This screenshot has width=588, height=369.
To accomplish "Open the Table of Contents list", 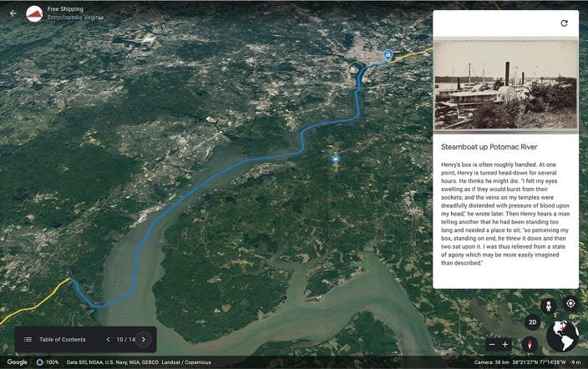I will (x=28, y=339).
